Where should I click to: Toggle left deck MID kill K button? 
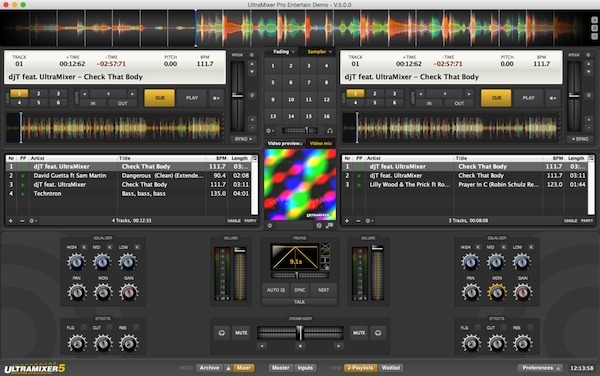click(x=110, y=247)
